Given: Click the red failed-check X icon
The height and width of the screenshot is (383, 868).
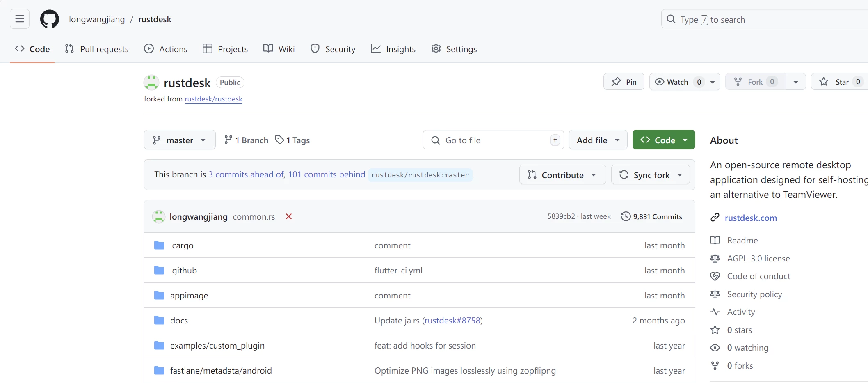Looking at the screenshot, I should coord(289,216).
